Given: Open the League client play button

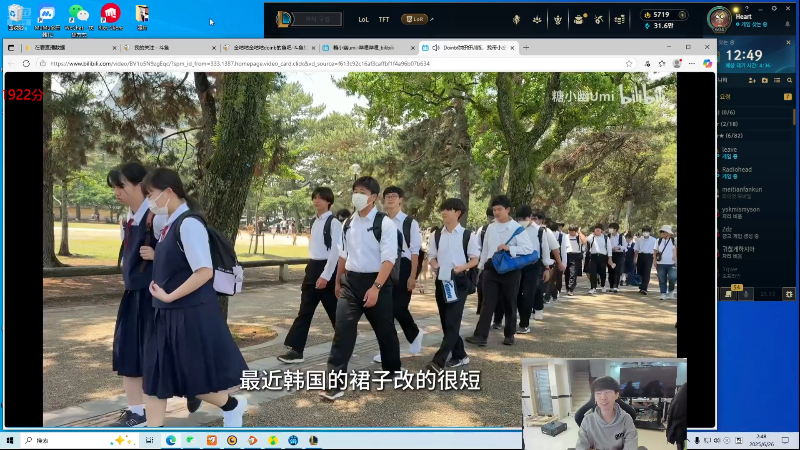Looking at the screenshot, I should tap(309, 19).
